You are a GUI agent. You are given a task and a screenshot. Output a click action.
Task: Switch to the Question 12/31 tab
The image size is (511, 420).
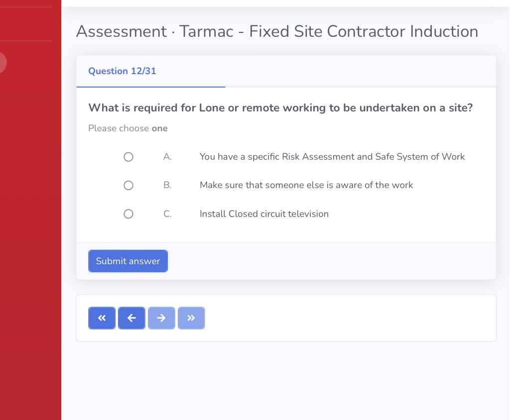click(122, 71)
